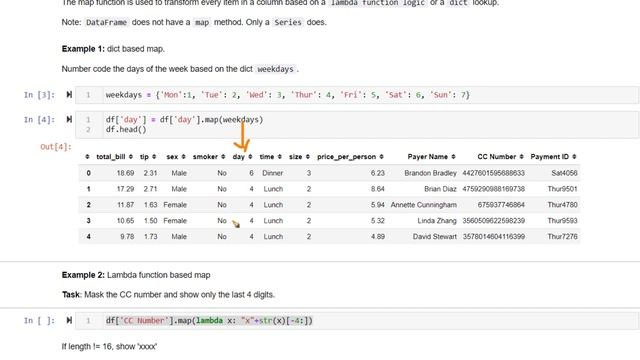The image size is (640, 360).
Task: Select tip value 1.63
Action: pyautogui.click(x=150, y=205)
